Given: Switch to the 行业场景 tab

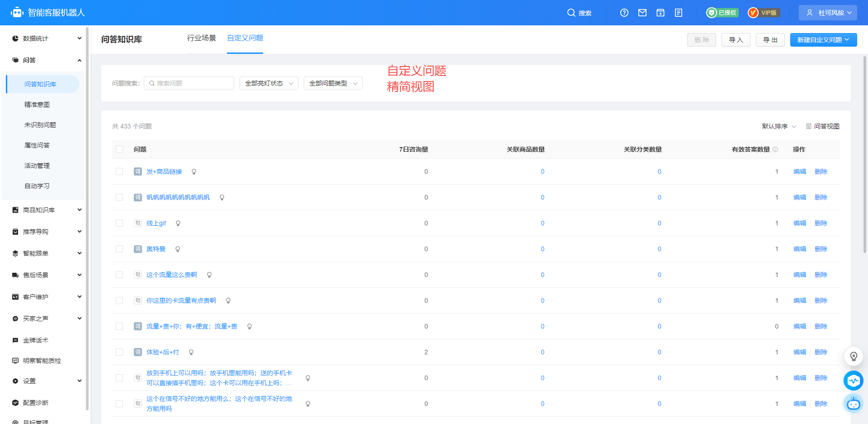Looking at the screenshot, I should click(x=202, y=38).
